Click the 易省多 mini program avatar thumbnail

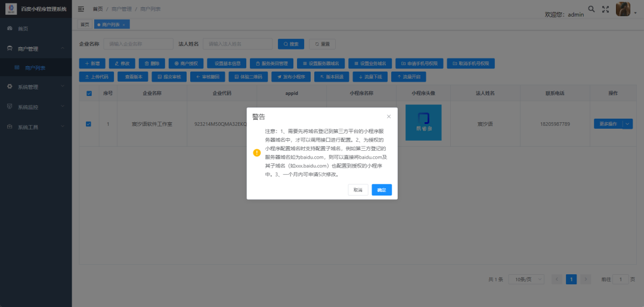point(423,122)
